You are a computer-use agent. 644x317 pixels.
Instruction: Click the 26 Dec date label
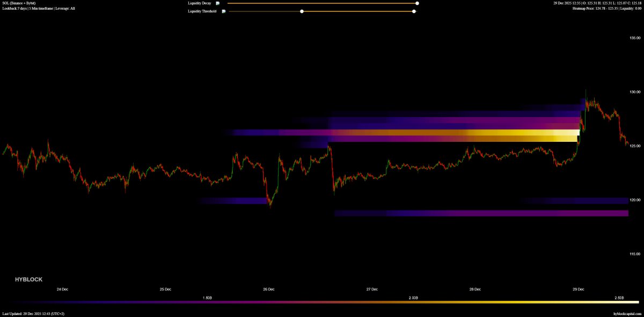coord(268,289)
